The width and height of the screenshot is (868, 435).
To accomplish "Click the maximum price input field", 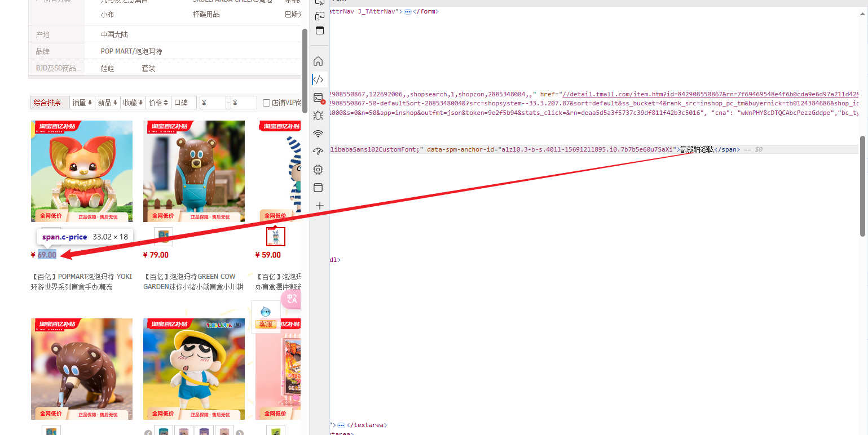I will 244,103.
